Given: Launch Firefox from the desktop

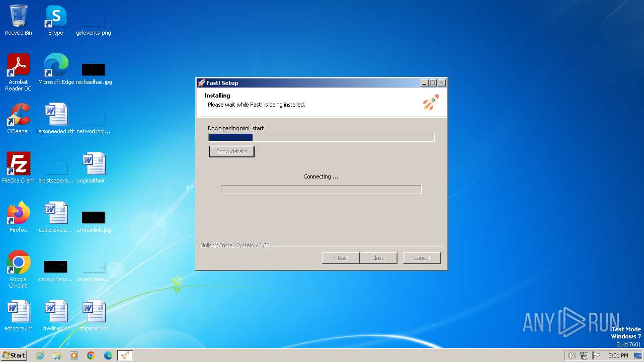Looking at the screenshot, I should click(18, 217).
